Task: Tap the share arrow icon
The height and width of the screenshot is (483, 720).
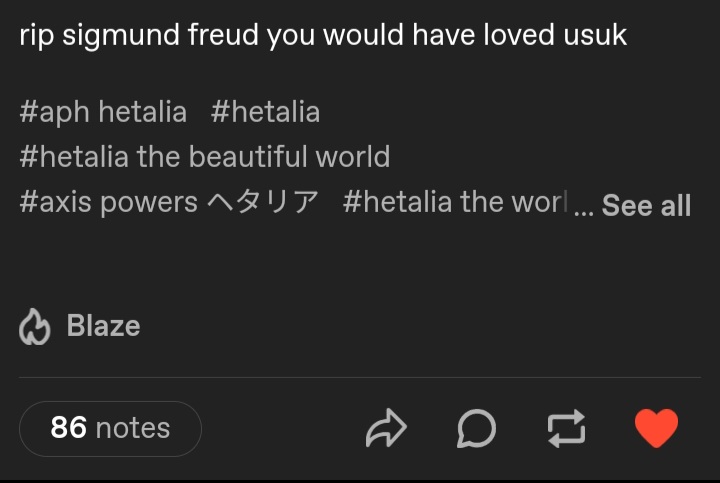Action: coord(386,429)
